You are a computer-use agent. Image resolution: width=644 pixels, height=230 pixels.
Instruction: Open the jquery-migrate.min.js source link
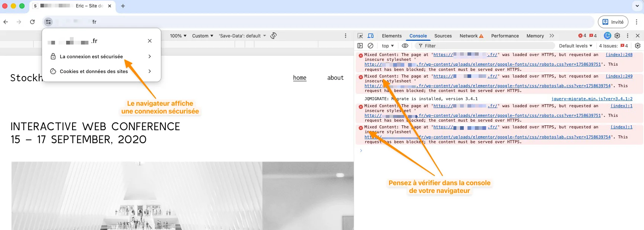(592, 99)
